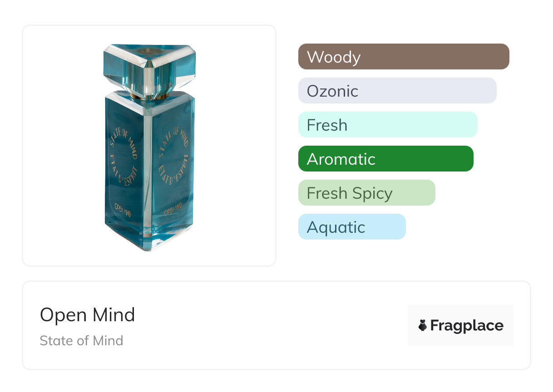Screen dimensions: 553x392
Task: Click the Open Mind engraving on the right face
Action: pos(174,211)
